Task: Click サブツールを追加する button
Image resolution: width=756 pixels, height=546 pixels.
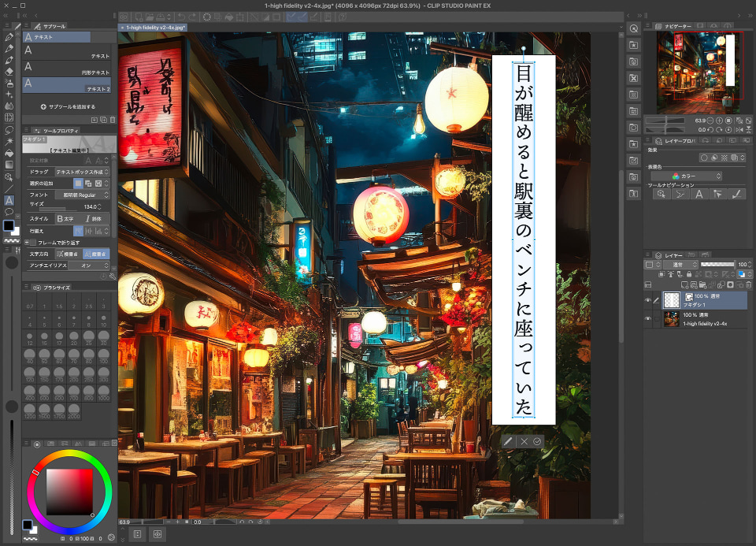Action: [67, 106]
